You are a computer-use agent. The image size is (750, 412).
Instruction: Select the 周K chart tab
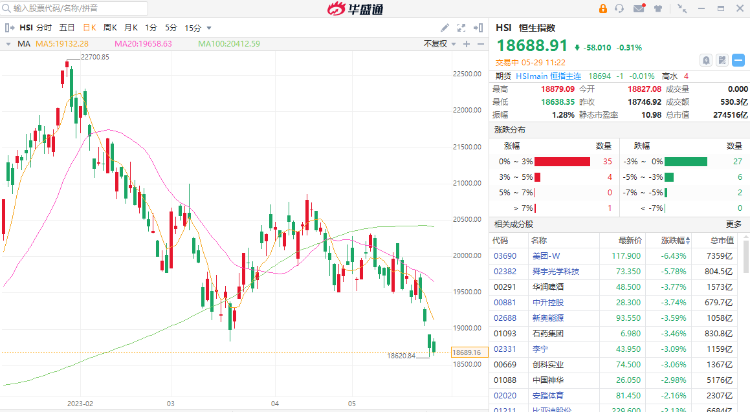[110, 28]
